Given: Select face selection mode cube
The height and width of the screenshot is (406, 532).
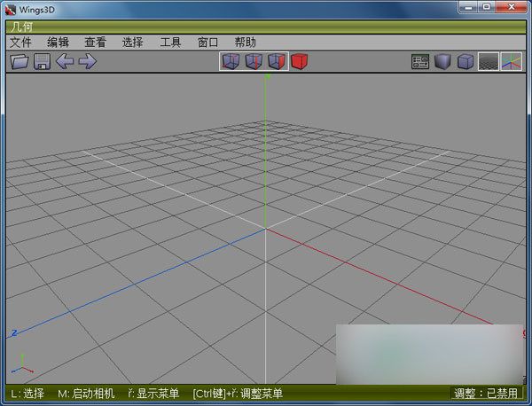Looking at the screenshot, I should click(276, 61).
